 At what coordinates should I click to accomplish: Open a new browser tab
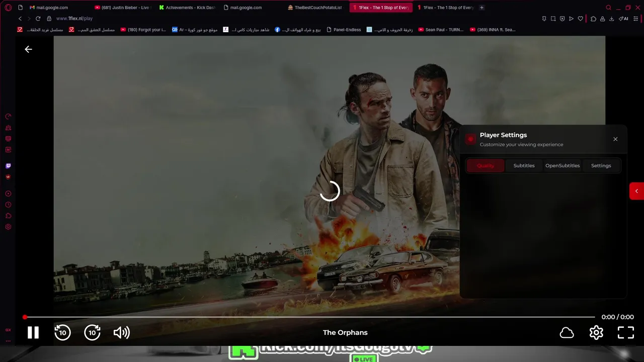[x=481, y=8]
